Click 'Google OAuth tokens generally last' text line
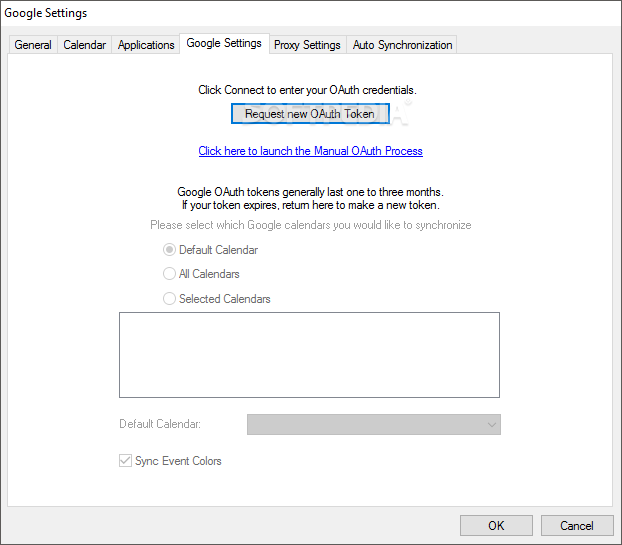This screenshot has width=622, height=545. coord(310,192)
